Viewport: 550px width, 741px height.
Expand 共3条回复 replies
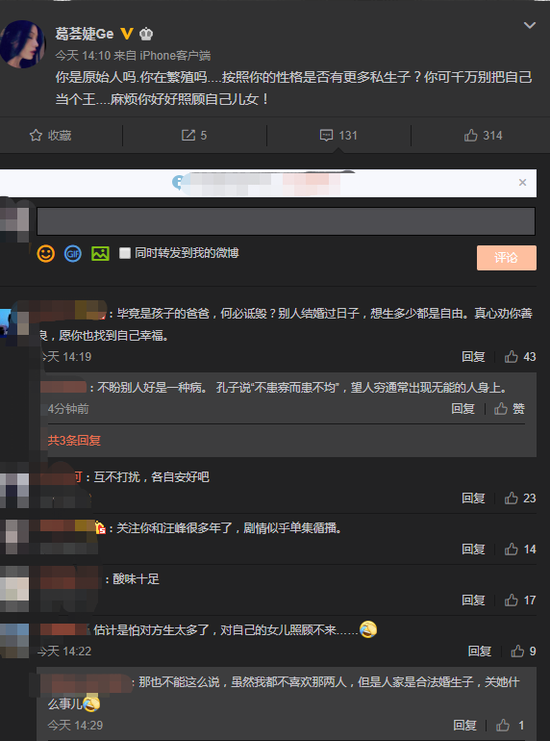pos(74,440)
